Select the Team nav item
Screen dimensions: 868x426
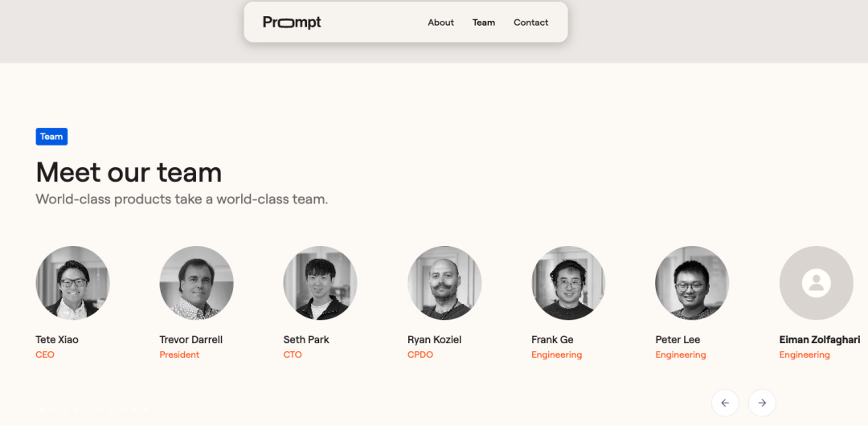point(484,23)
